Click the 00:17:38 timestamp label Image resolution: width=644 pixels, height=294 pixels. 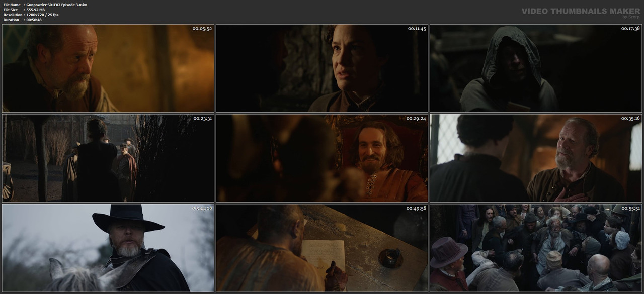click(x=630, y=28)
